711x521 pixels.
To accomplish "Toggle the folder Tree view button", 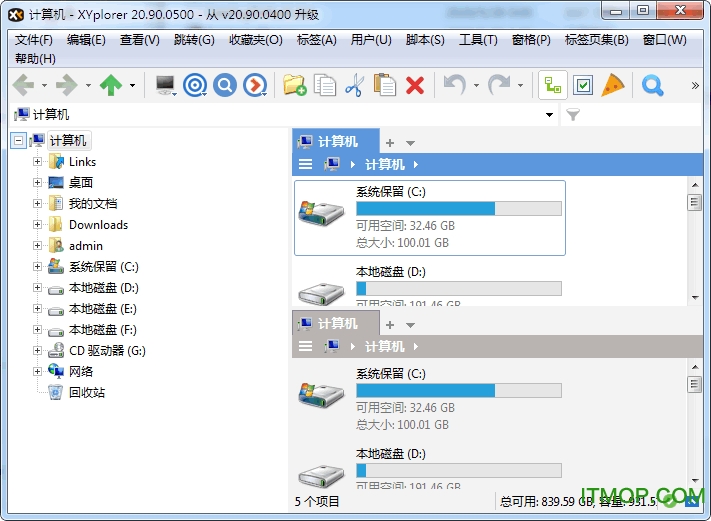I will tap(553, 85).
